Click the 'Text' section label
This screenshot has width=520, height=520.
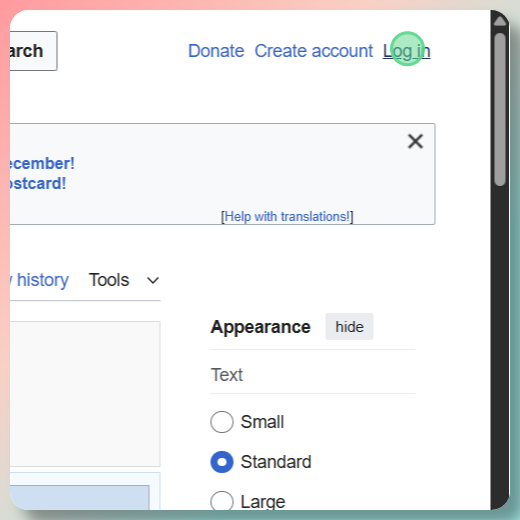(x=227, y=375)
